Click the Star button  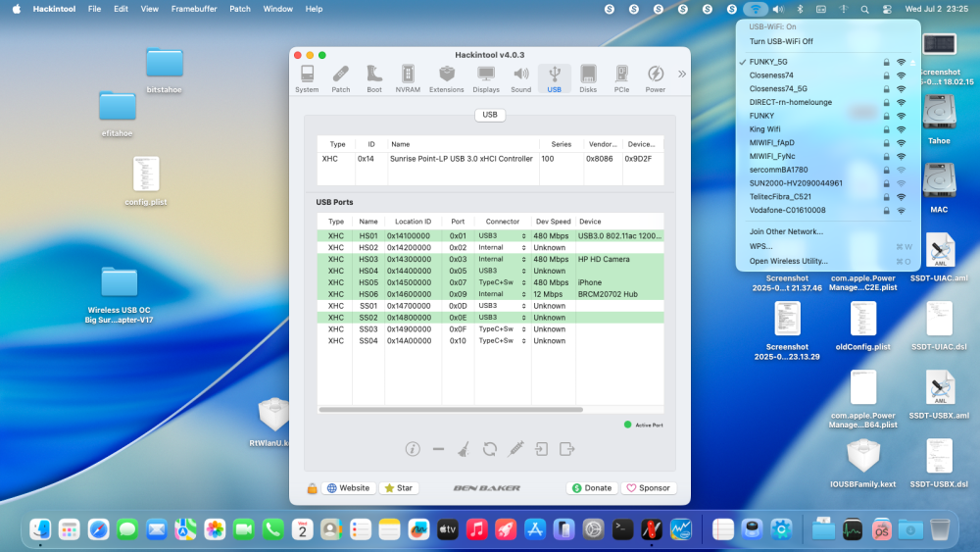[399, 488]
